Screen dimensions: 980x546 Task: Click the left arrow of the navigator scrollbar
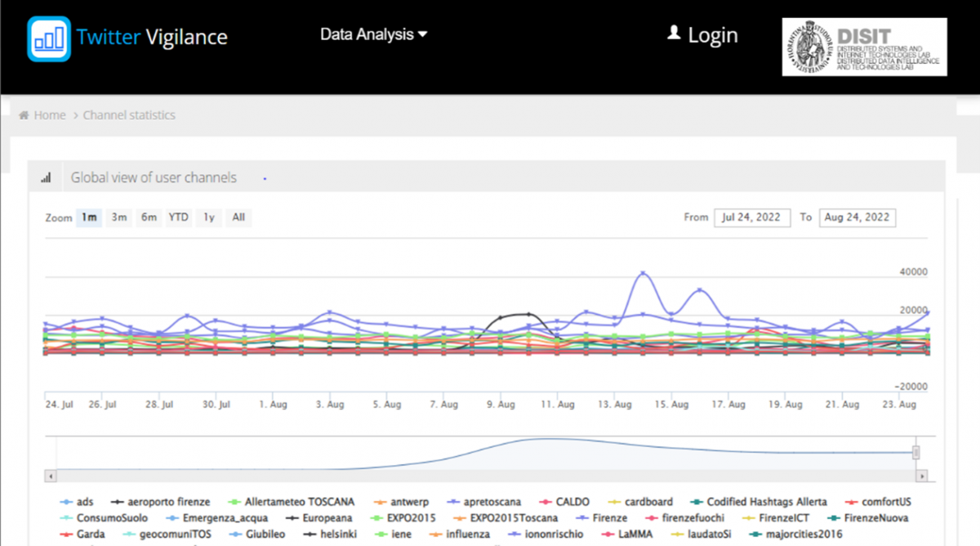(51, 476)
